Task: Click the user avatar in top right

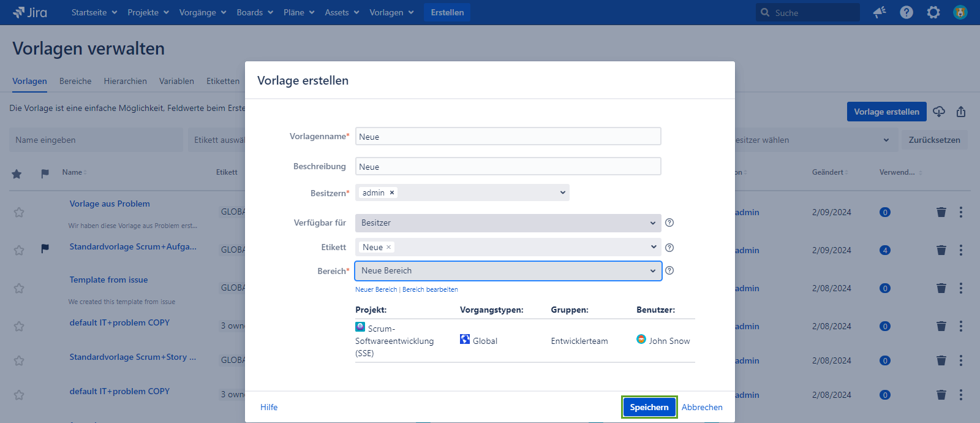Action: click(x=960, y=12)
